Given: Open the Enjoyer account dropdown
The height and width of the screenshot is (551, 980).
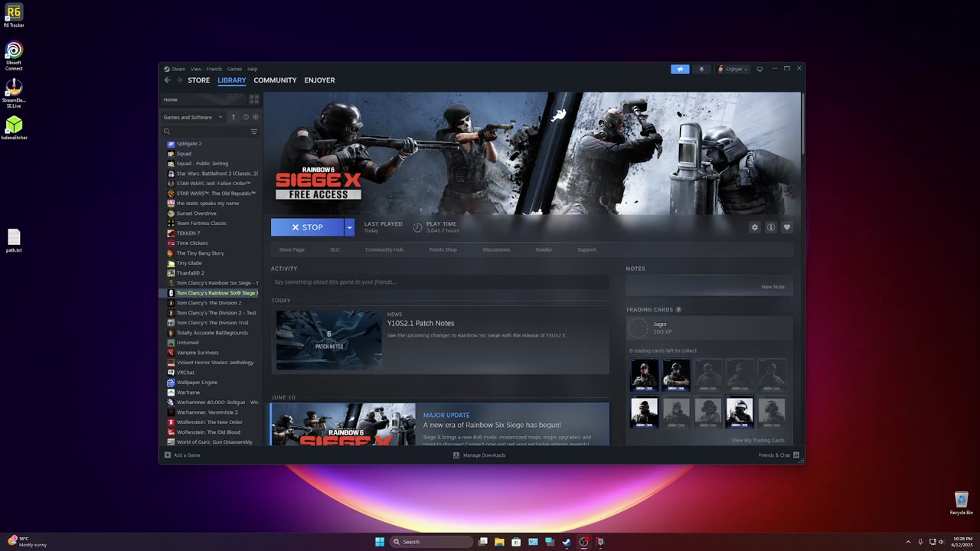Looking at the screenshot, I should 733,69.
